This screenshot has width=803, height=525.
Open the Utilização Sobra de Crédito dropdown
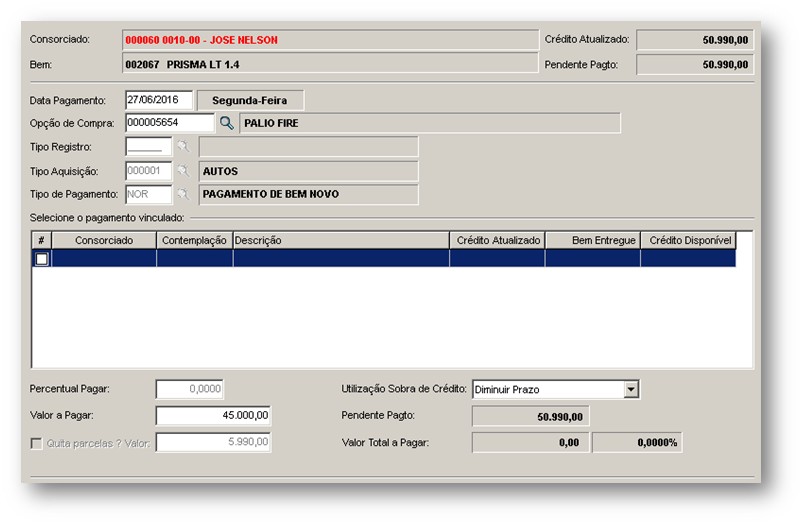point(631,389)
